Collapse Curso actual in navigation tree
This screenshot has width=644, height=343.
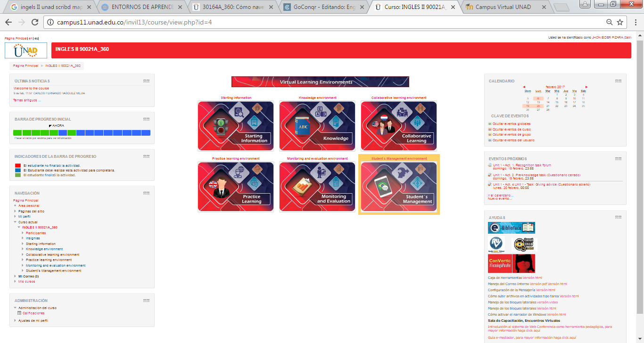[15, 222]
